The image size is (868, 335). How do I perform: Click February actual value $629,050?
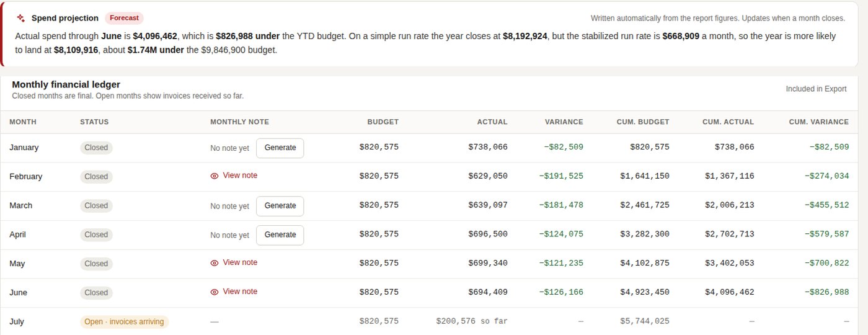click(x=488, y=177)
